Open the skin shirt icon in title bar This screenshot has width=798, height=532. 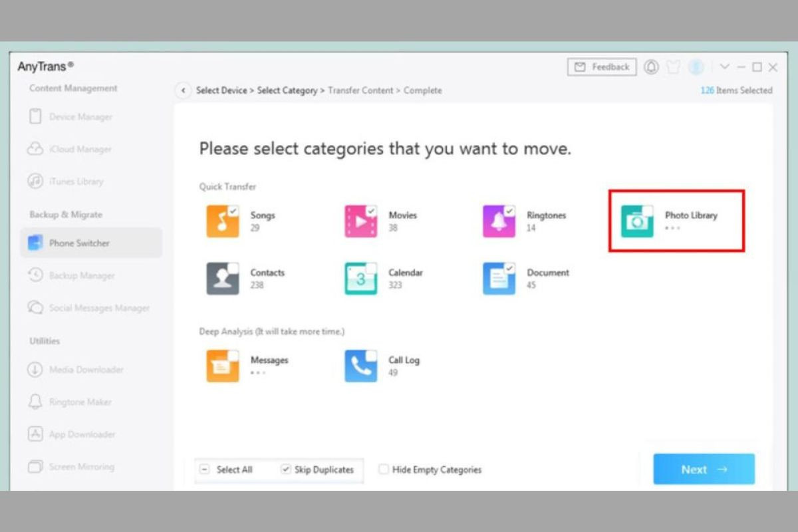[674, 67]
